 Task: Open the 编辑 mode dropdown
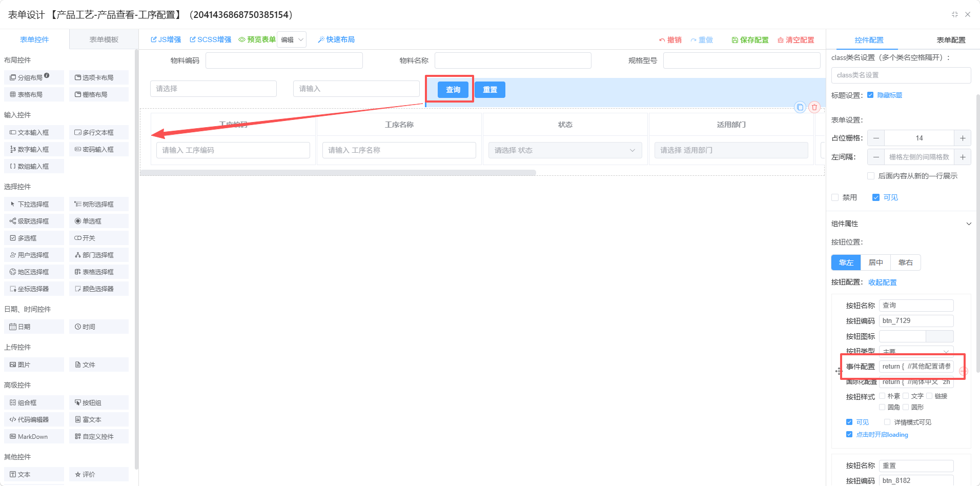[x=292, y=39]
